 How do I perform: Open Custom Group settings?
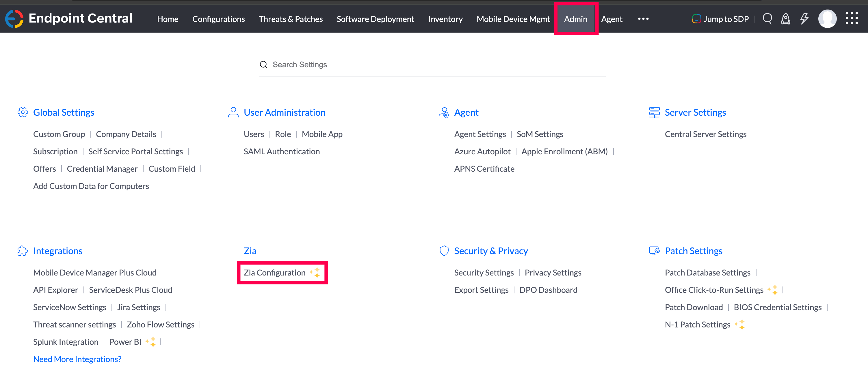59,134
